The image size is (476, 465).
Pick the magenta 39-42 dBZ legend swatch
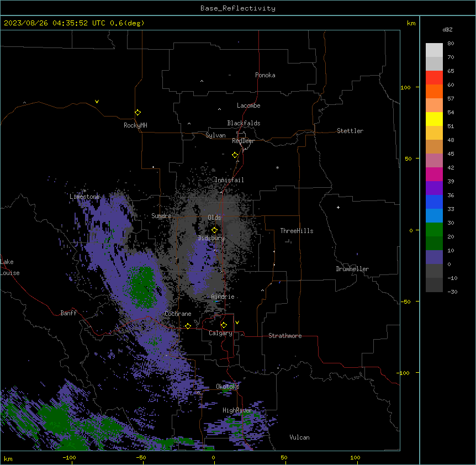coord(434,175)
